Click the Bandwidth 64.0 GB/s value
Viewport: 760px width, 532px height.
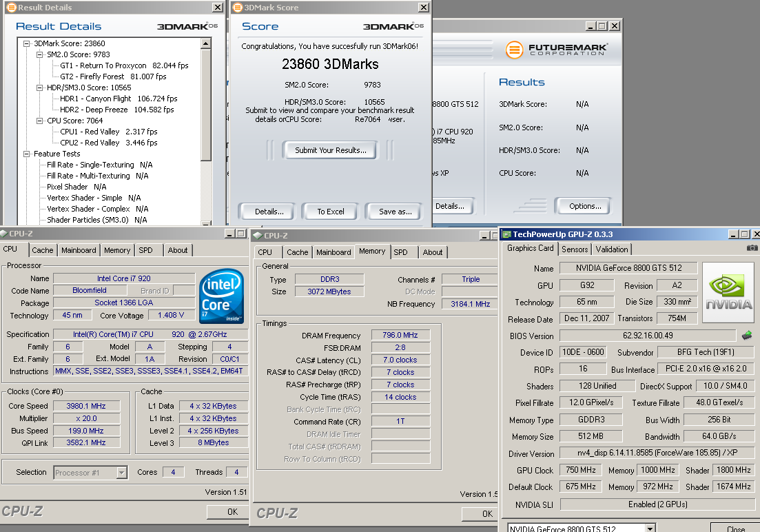(x=719, y=436)
